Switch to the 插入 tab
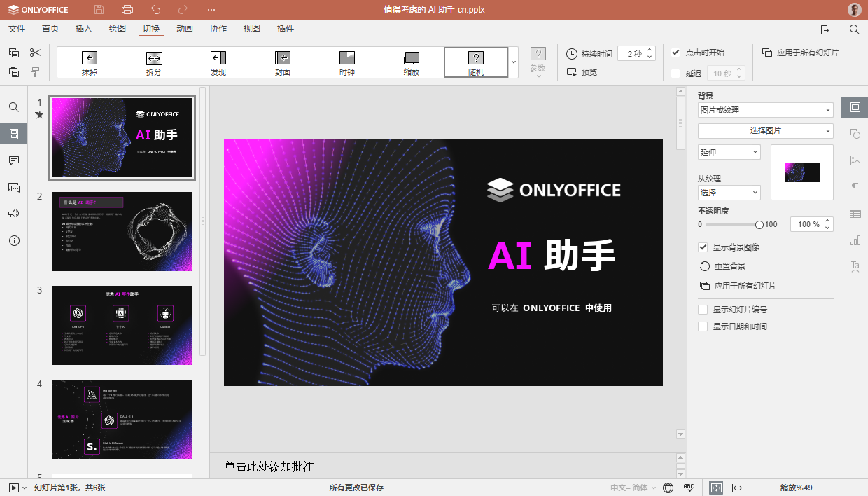868x496 pixels. coord(84,29)
